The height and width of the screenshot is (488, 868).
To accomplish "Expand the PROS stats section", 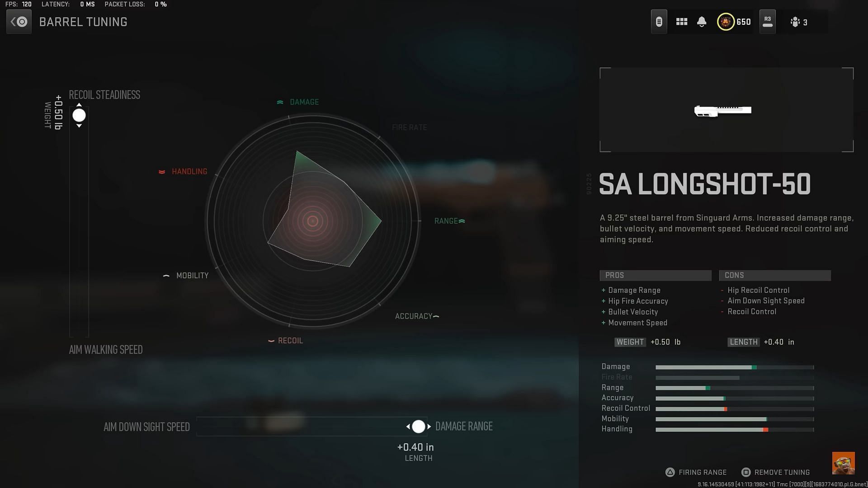I will point(655,275).
